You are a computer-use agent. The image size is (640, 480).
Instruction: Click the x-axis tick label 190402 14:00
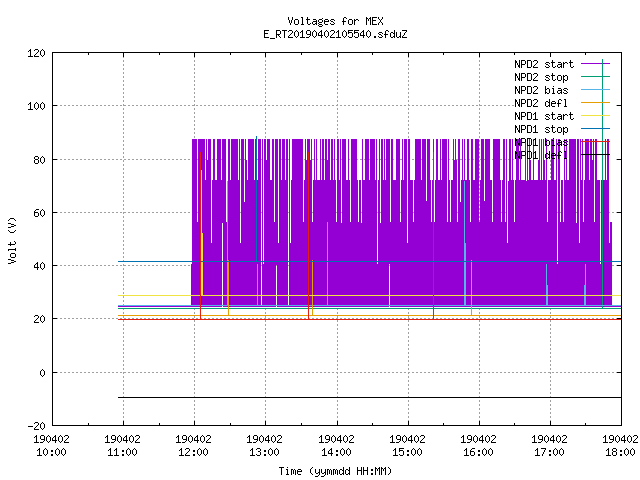(x=336, y=446)
